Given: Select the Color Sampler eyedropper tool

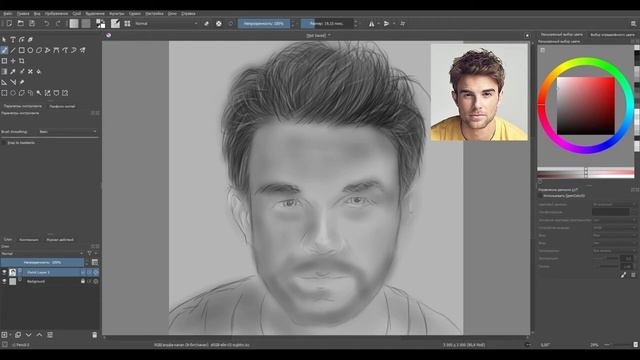Looking at the screenshot, I should (13, 71).
